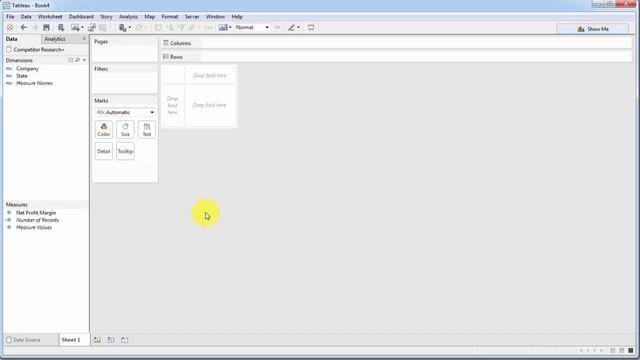Viewport: 640px width, 360px height.
Task: Click the Text card in Marks
Action: click(x=147, y=129)
